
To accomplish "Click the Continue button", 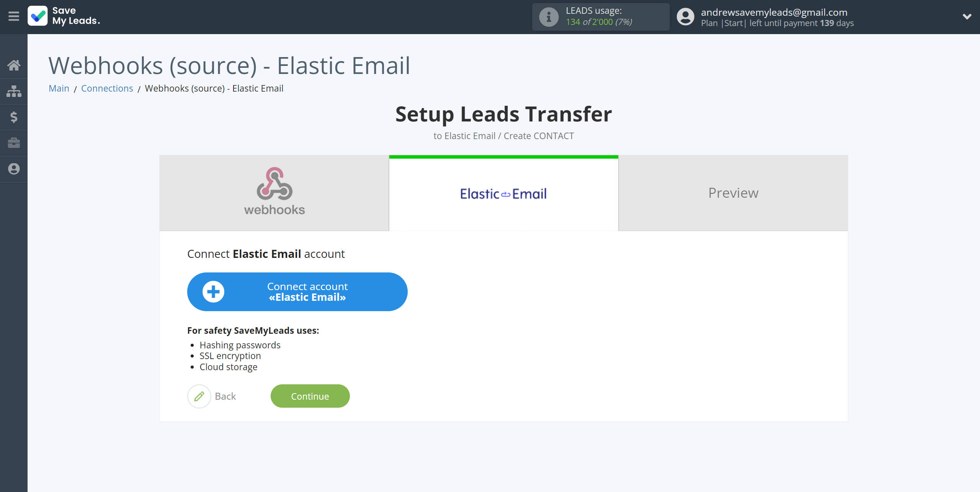I will point(310,396).
